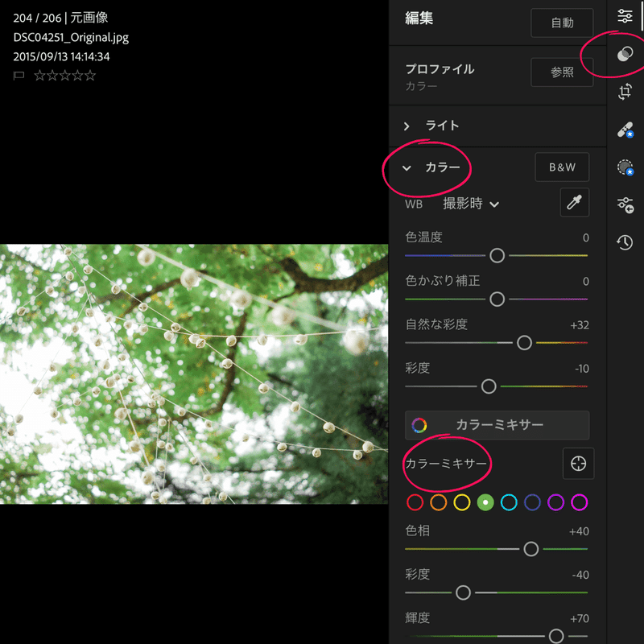Select the blue color channel
This screenshot has height=644, width=644.
coord(532,502)
